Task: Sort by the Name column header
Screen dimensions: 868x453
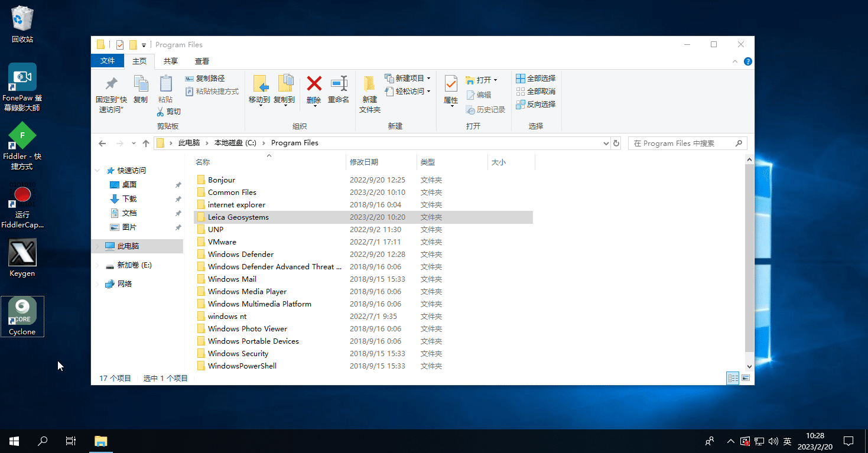Action: [269, 162]
